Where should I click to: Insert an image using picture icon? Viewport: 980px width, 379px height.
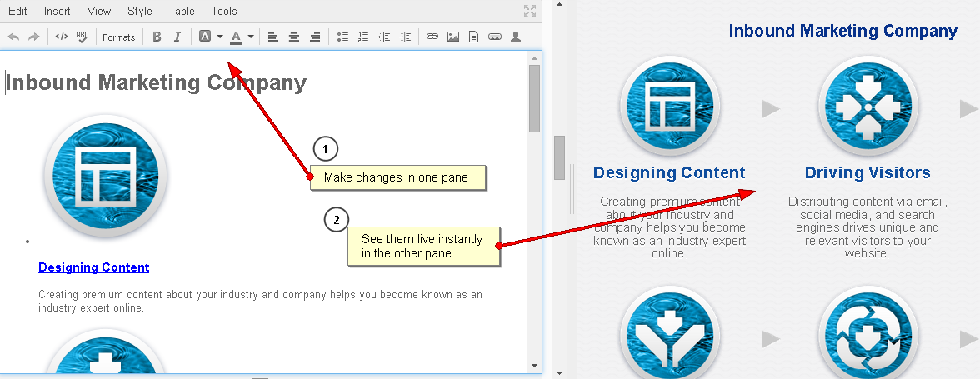pos(452,37)
